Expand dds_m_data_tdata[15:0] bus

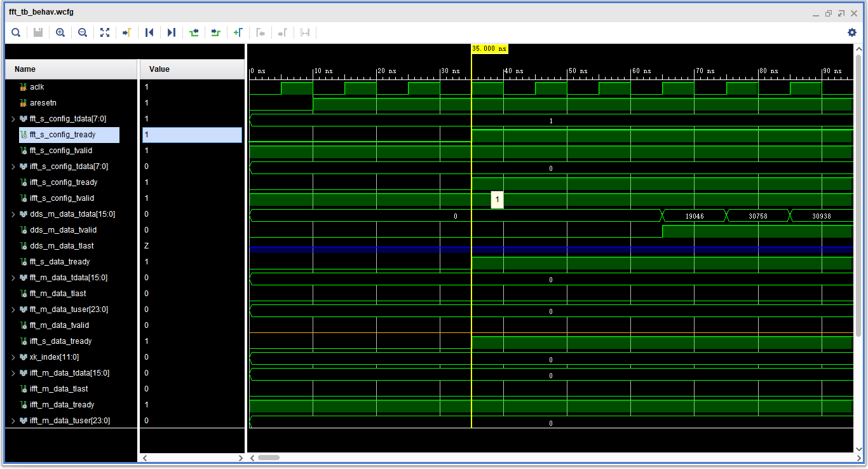[x=13, y=214]
